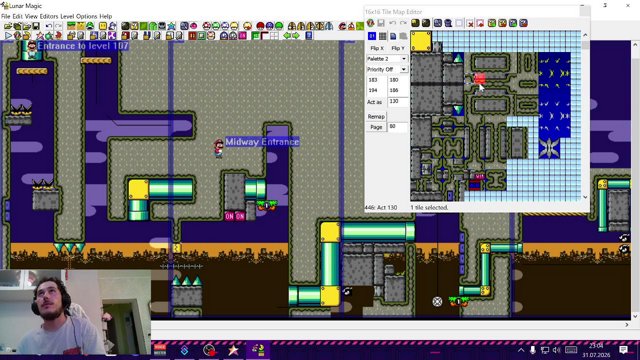Viewport: 640px width, 360px height.
Task: Click the save level floppy icon
Action: 36,26
